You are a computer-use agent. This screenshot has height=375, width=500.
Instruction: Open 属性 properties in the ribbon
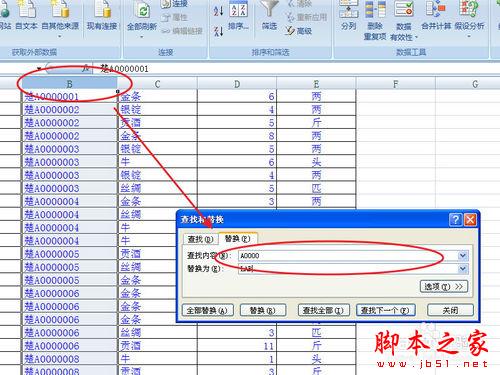pyautogui.click(x=174, y=17)
